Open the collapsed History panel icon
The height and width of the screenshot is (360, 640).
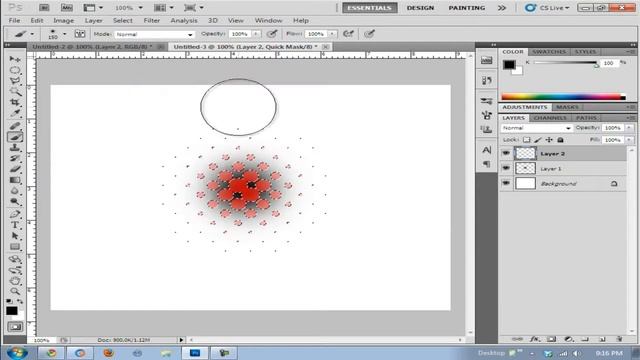coord(486,80)
